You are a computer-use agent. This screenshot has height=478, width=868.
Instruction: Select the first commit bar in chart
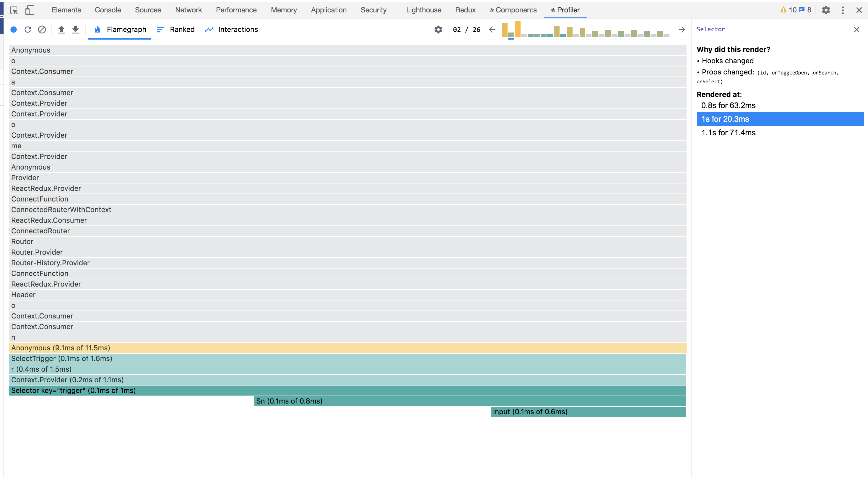coord(504,30)
